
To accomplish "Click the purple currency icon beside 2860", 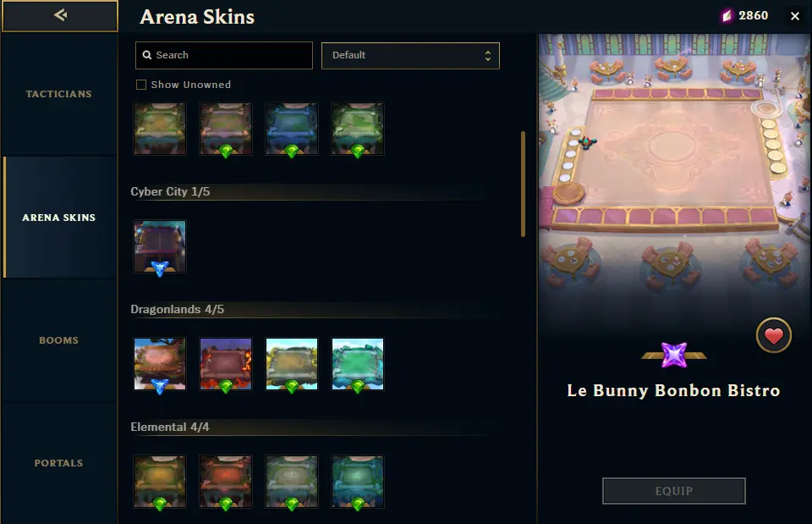I will coord(727,16).
